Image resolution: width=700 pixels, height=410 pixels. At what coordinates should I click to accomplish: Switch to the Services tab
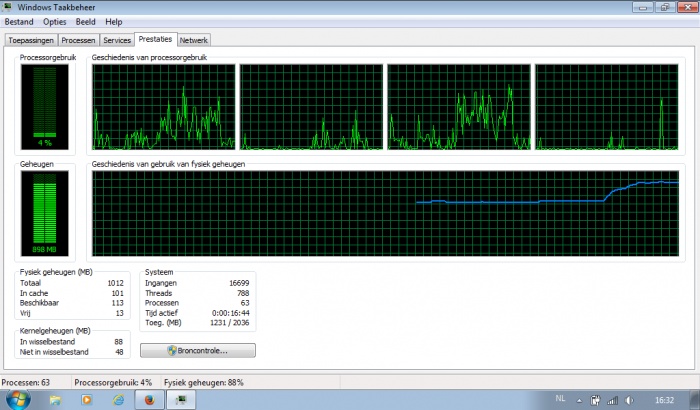click(x=117, y=40)
